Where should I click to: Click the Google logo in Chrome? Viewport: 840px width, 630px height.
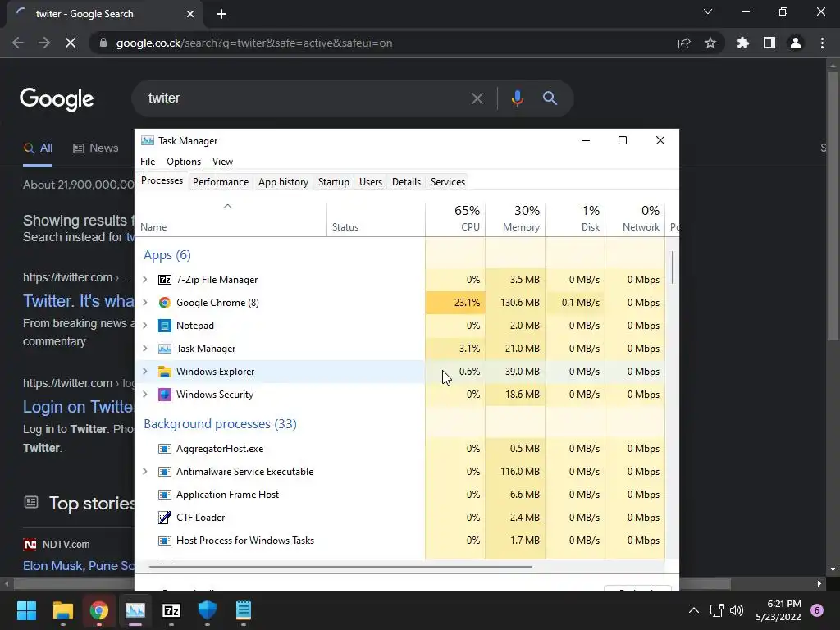click(57, 99)
